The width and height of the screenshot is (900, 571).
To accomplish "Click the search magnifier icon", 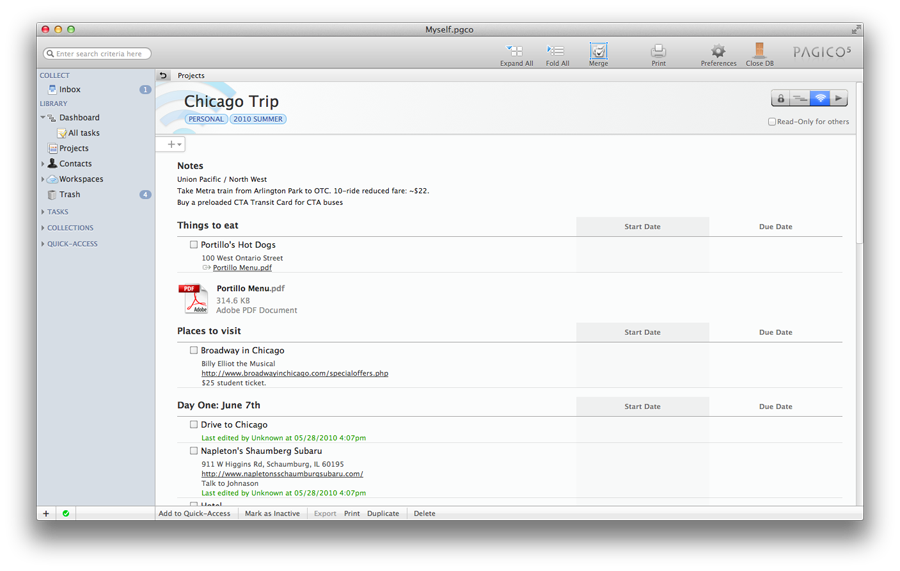I will [50, 53].
